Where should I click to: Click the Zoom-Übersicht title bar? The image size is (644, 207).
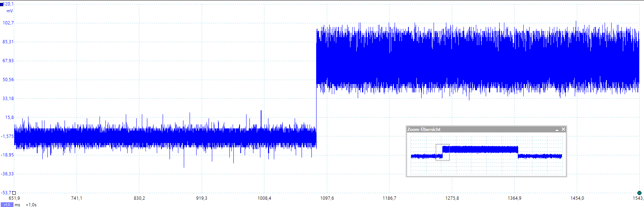point(486,129)
